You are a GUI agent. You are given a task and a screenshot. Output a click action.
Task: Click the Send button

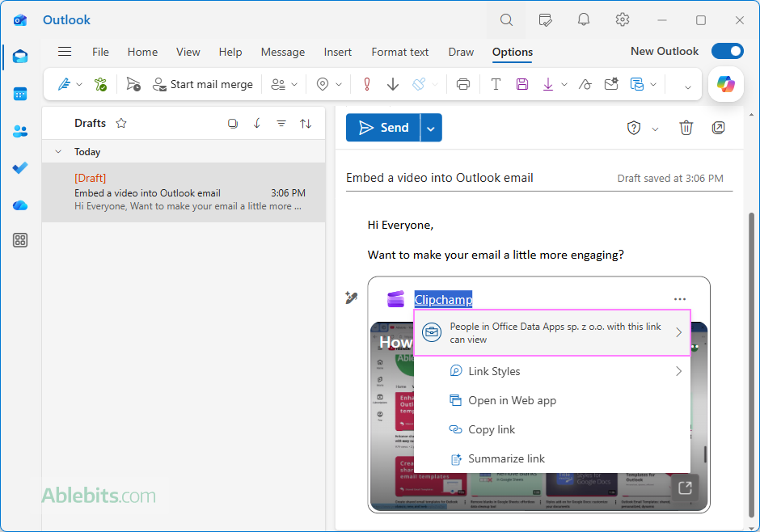coord(383,128)
